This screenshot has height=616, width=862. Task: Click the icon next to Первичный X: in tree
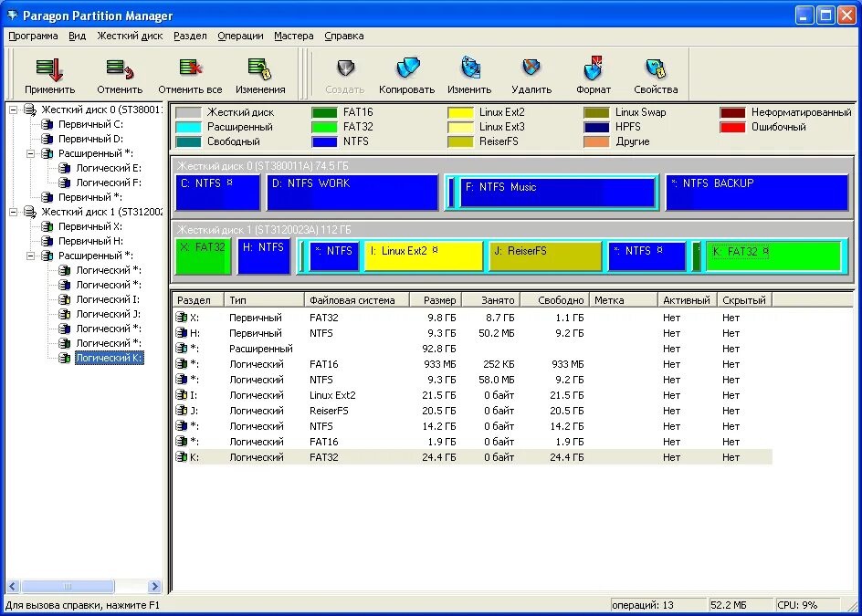[47, 227]
